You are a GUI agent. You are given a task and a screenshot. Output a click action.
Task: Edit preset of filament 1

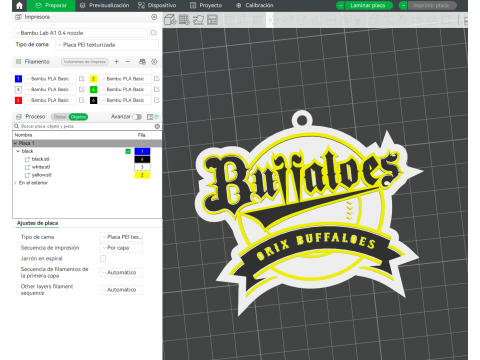(81, 79)
